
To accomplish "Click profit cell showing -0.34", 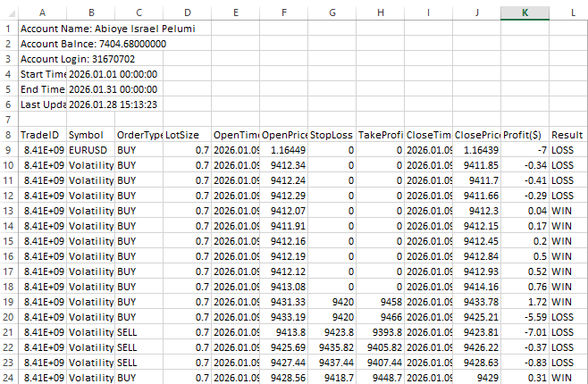I will tap(525, 165).
